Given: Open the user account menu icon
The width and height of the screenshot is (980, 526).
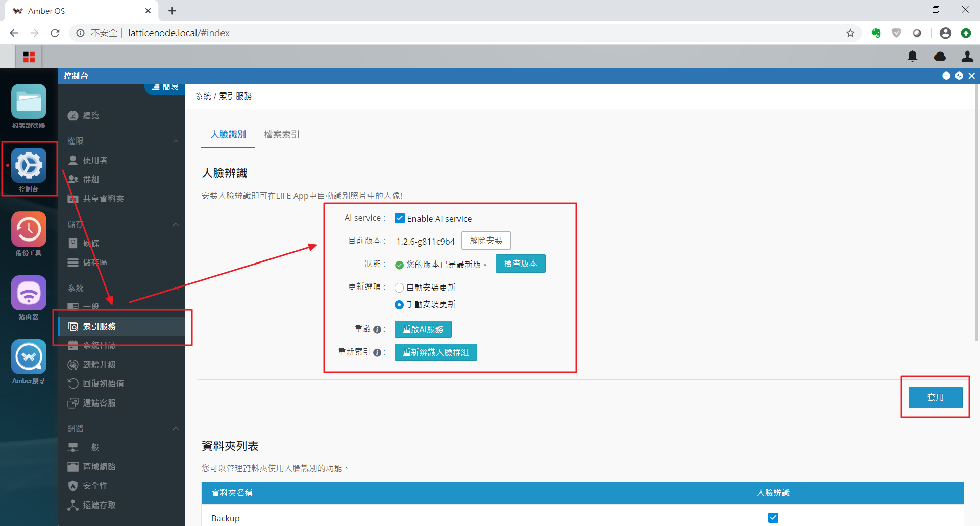Looking at the screenshot, I should 967,56.
